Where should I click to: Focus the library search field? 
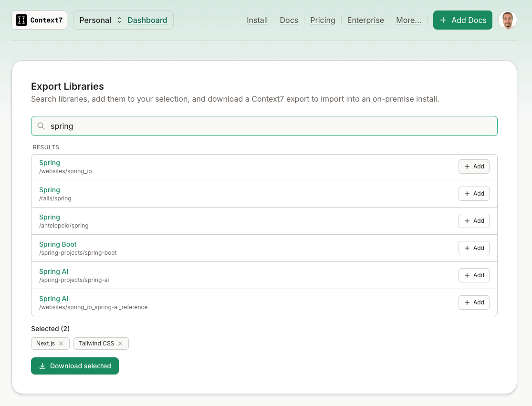(x=264, y=126)
